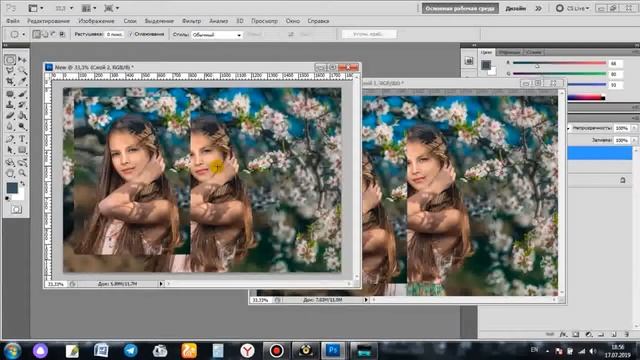This screenshot has height=360, width=640.
Task: Click the Растушевка feather input field
Action: (x=114, y=34)
